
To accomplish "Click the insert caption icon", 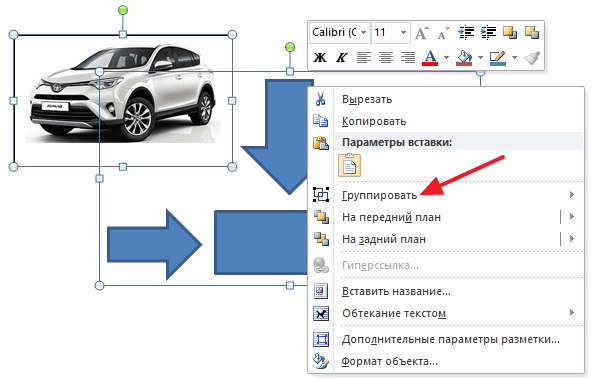I will tap(321, 291).
